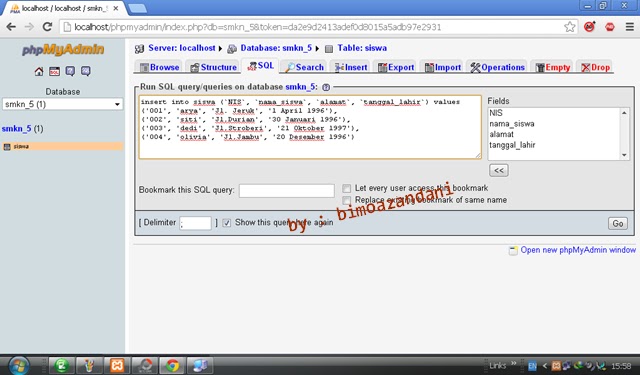Select the siswa table in sidebar

[x=21, y=146]
